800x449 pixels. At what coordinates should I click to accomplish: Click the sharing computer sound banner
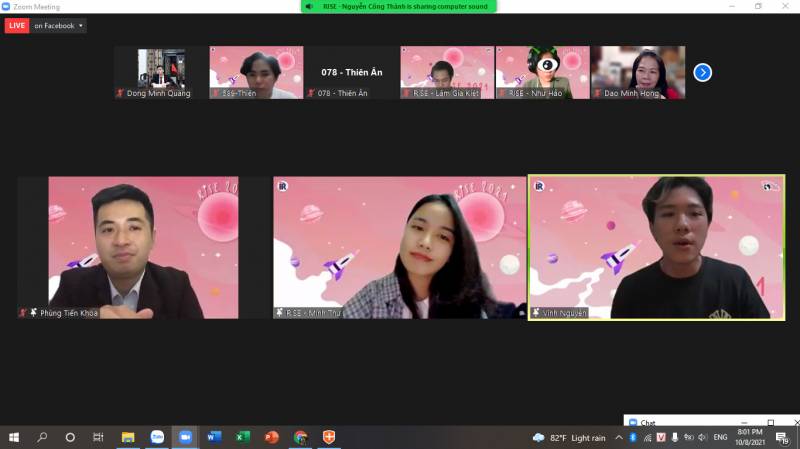[399, 6]
